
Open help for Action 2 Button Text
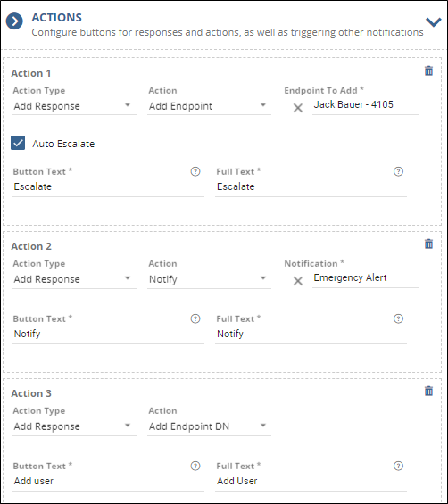(195, 318)
